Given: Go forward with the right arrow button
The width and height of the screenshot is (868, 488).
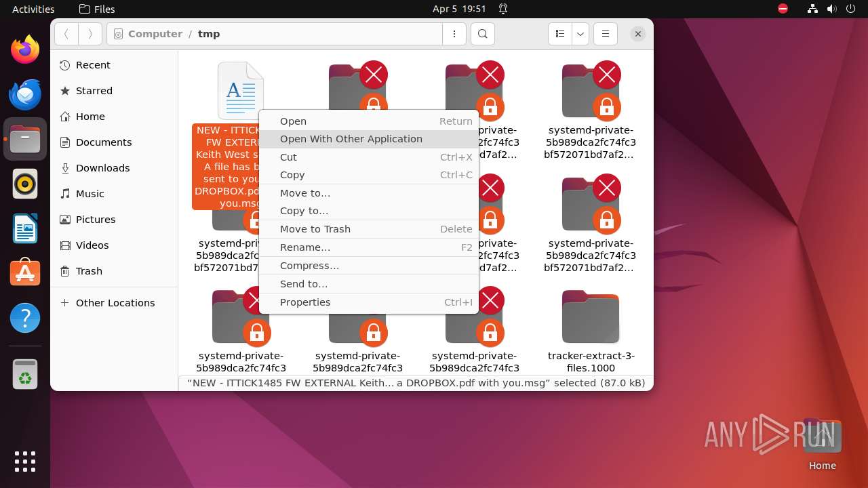Looking at the screenshot, I should pyautogui.click(x=90, y=34).
